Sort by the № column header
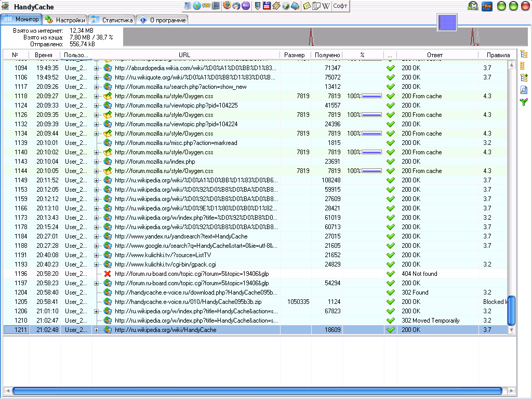The width and height of the screenshot is (532, 399). pos(16,55)
